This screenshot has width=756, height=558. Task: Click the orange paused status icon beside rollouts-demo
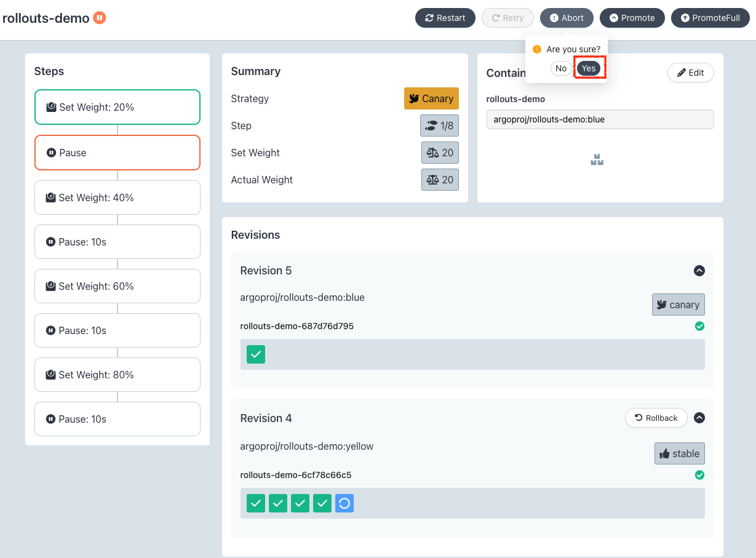click(x=100, y=18)
